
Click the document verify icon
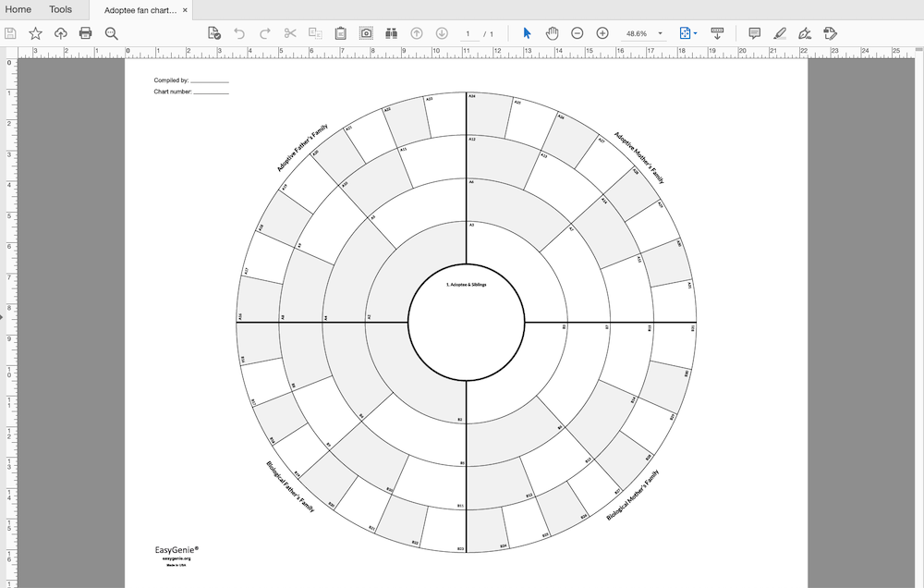point(214,33)
